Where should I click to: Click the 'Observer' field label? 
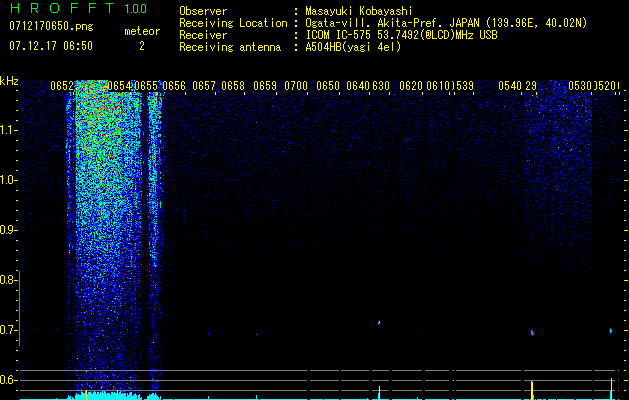coord(203,11)
